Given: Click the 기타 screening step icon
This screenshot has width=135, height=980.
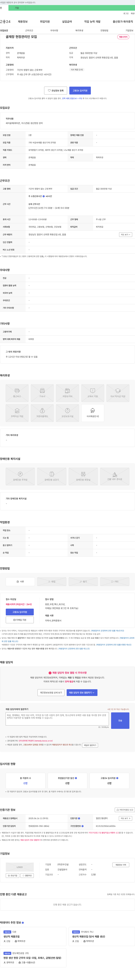Looking at the screenshot, I should coord(115,582).
